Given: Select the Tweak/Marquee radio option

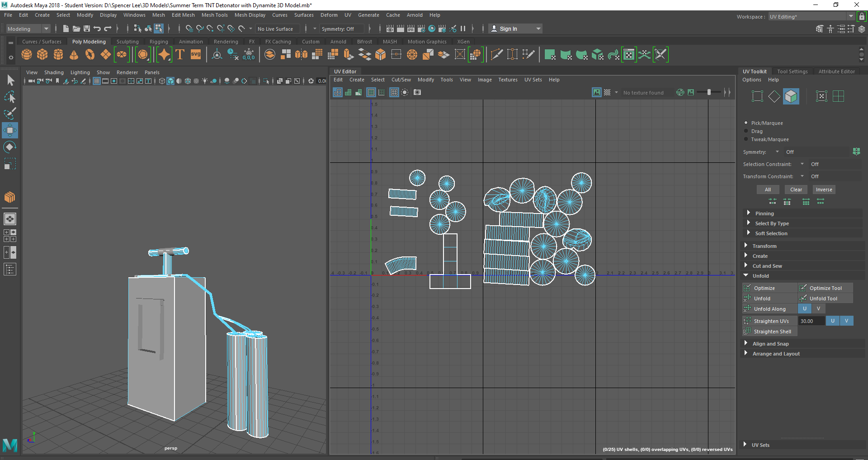Looking at the screenshot, I should [746, 139].
